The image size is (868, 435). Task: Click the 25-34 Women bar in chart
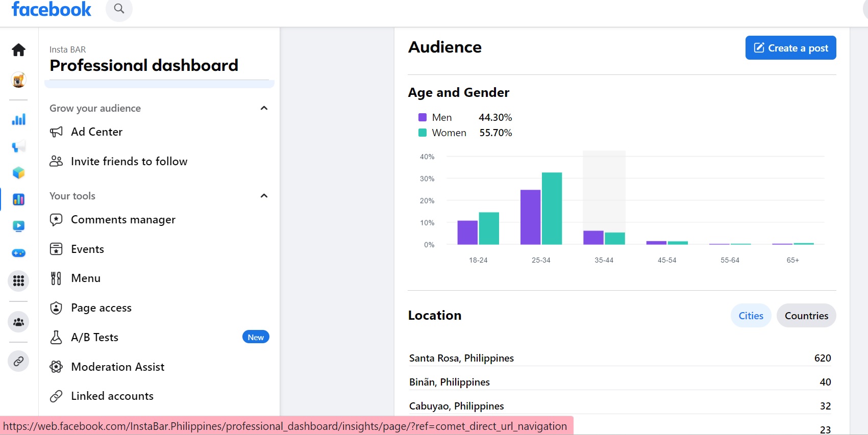tap(552, 209)
